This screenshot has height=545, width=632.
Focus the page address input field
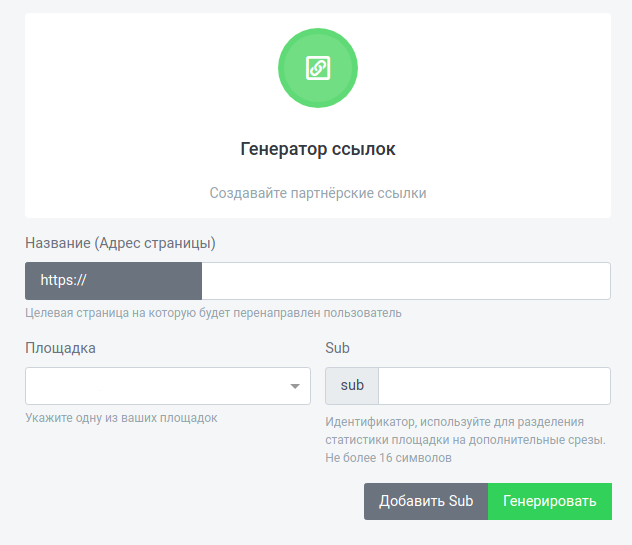pos(406,281)
